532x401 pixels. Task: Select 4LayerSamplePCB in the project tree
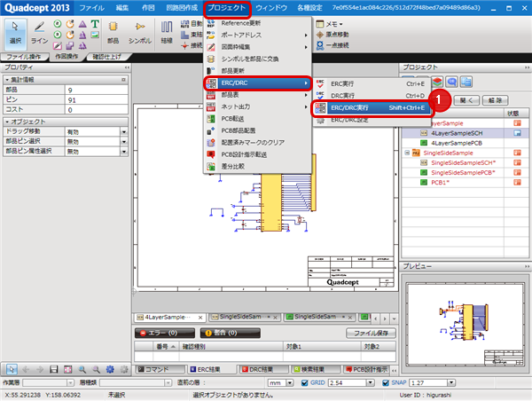tap(457, 143)
